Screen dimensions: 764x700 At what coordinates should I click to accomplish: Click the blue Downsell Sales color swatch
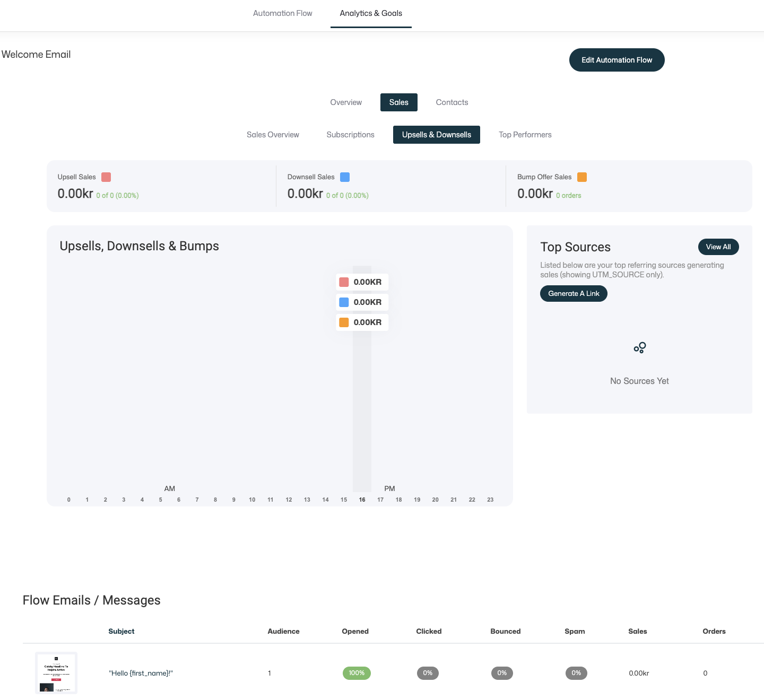[x=345, y=177]
